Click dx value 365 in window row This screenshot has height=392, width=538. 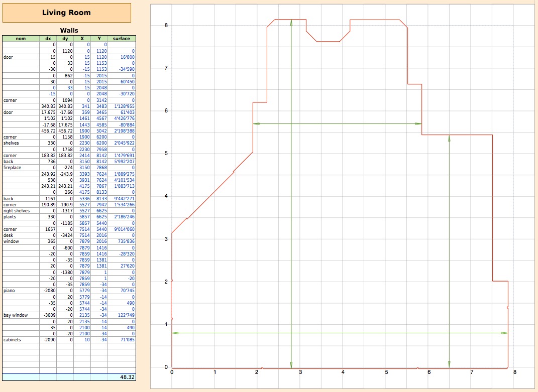(51, 241)
